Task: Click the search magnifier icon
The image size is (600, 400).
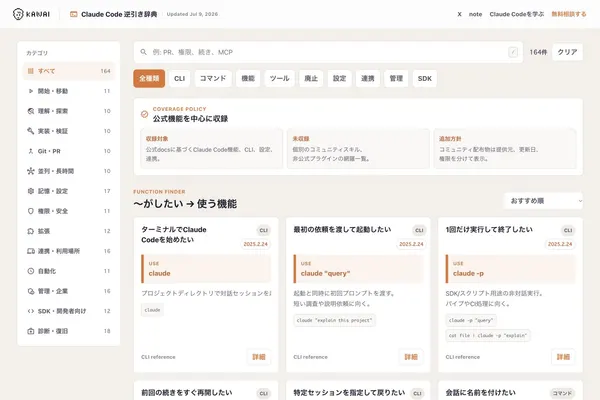Action: (x=143, y=52)
